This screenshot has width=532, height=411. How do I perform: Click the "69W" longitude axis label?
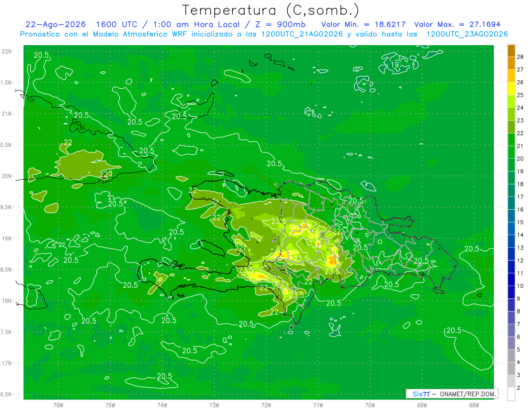[x=422, y=405]
